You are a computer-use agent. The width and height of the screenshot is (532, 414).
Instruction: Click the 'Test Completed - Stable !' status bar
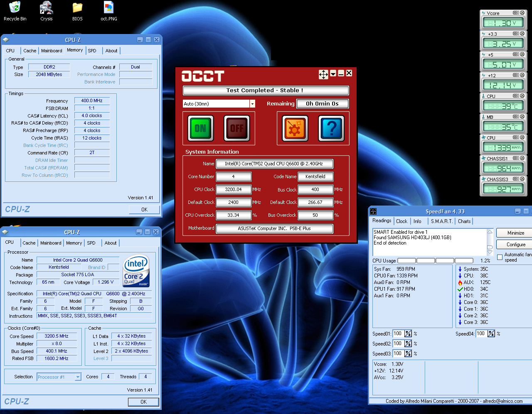coord(266,90)
